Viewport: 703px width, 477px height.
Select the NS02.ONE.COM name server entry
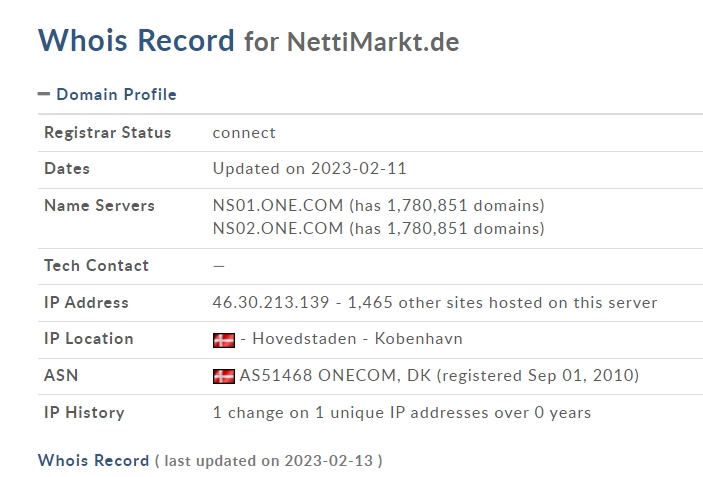pyautogui.click(x=378, y=229)
